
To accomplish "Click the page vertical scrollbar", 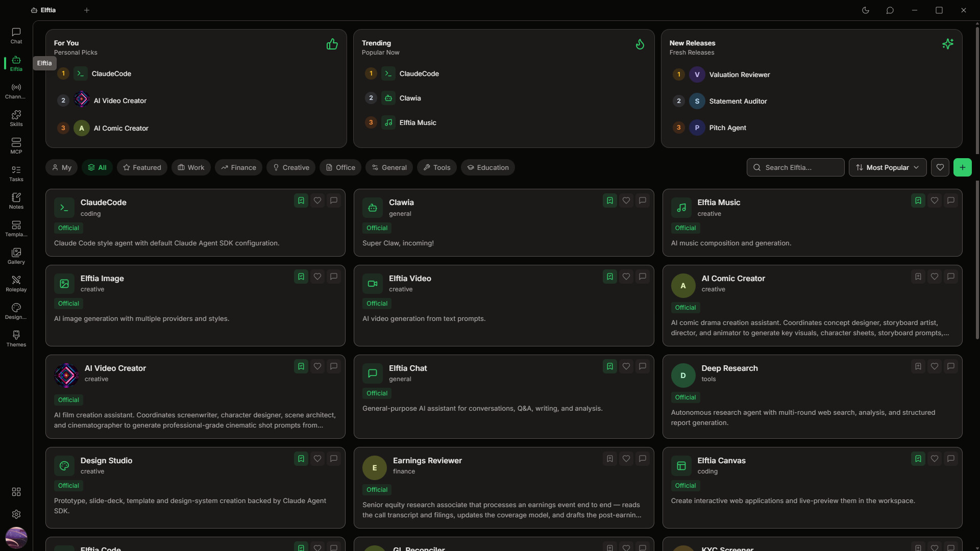I will (977, 184).
